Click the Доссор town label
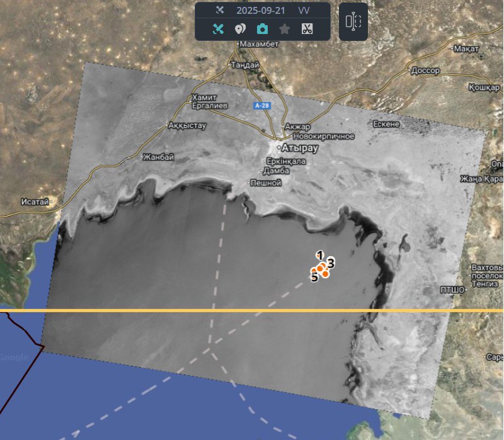 point(425,71)
